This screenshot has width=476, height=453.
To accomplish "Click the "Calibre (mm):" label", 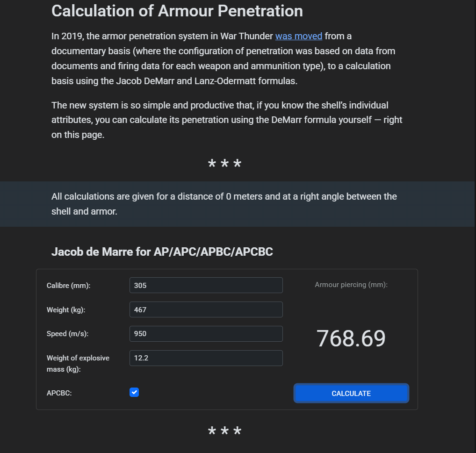I will click(68, 286).
